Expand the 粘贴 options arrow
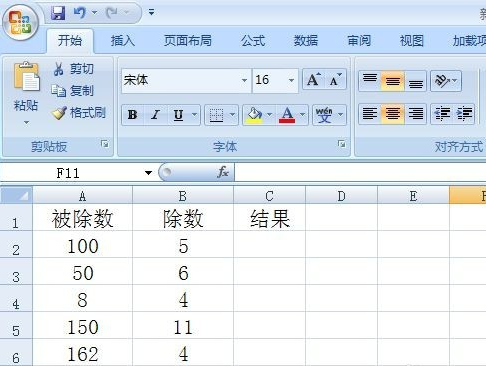Image resolution: width=490 pixels, height=366 pixels. 26,122
